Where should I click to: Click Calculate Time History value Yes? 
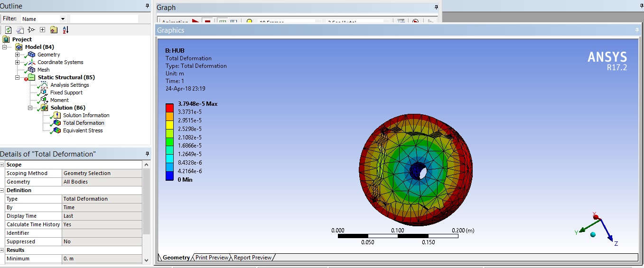click(102, 224)
